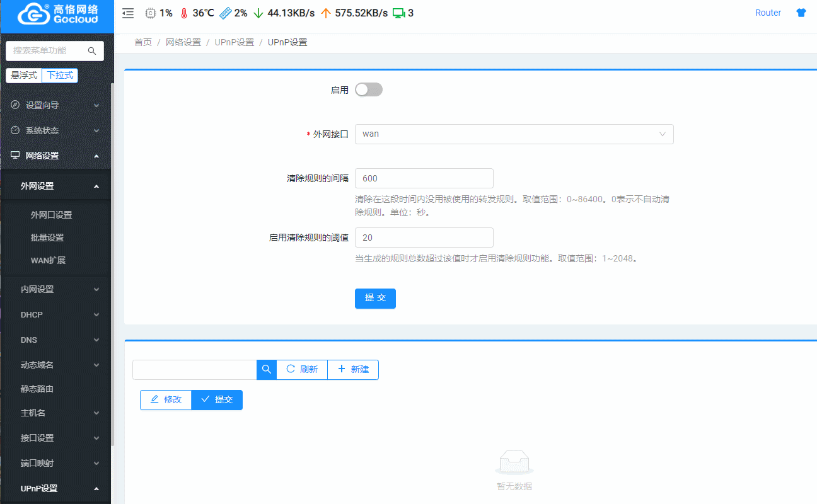Switch to the 悬浮式 tab
The width and height of the screenshot is (817, 504).
click(23, 75)
